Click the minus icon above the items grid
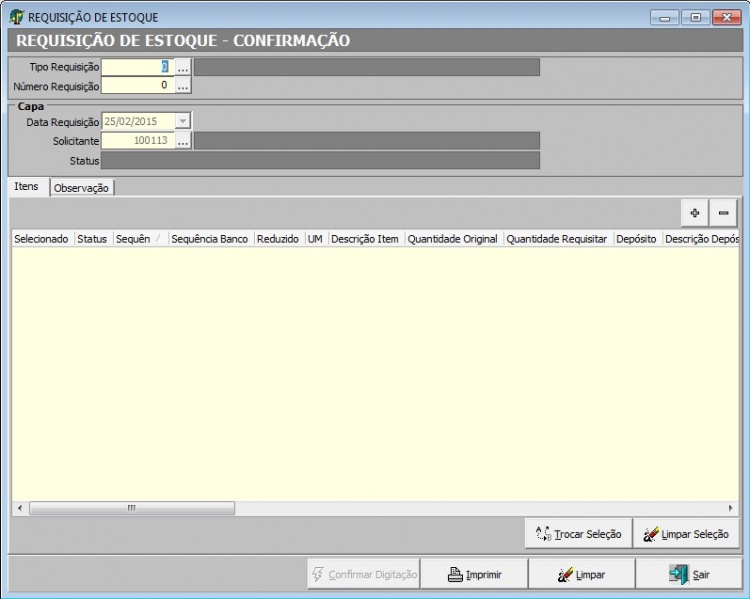750x599 pixels. pos(723,213)
